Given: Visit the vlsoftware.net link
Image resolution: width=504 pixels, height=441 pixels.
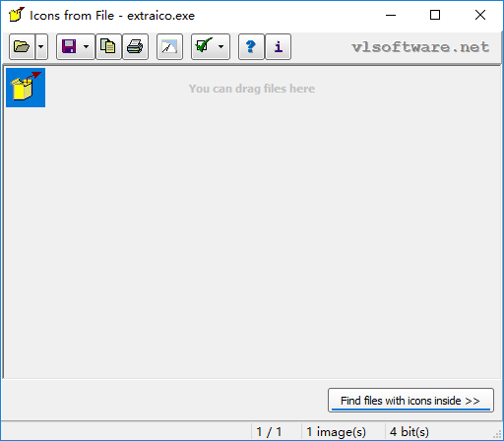Looking at the screenshot, I should [420, 47].
